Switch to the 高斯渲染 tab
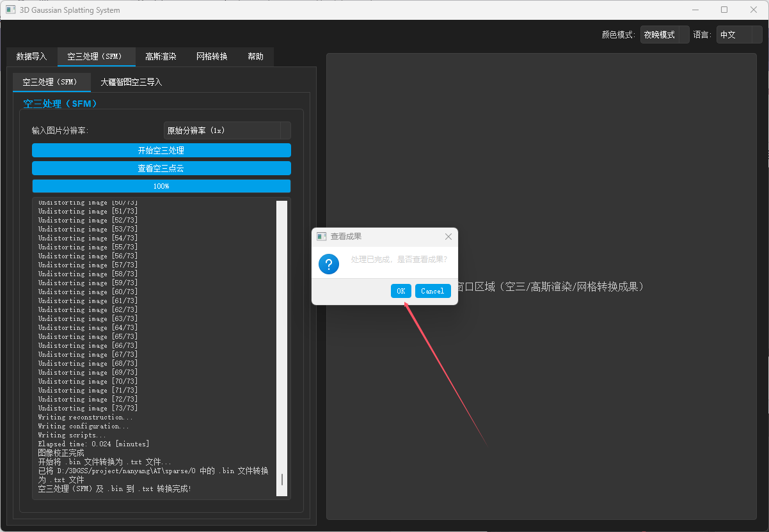Image resolution: width=769 pixels, height=532 pixels. 161,56
